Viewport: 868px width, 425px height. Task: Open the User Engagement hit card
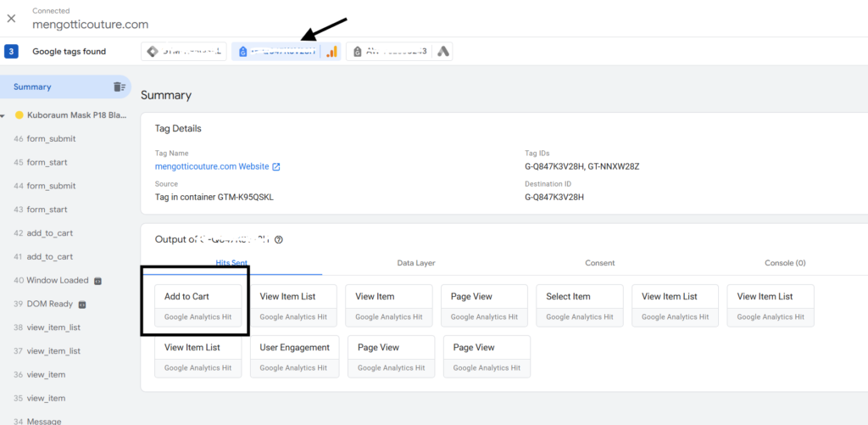click(x=293, y=356)
